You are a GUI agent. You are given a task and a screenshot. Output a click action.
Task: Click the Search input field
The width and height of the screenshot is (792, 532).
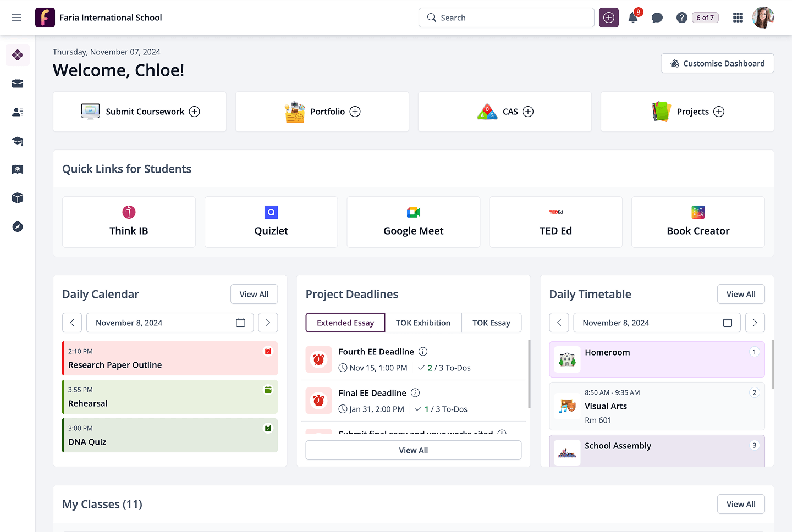[506, 18]
